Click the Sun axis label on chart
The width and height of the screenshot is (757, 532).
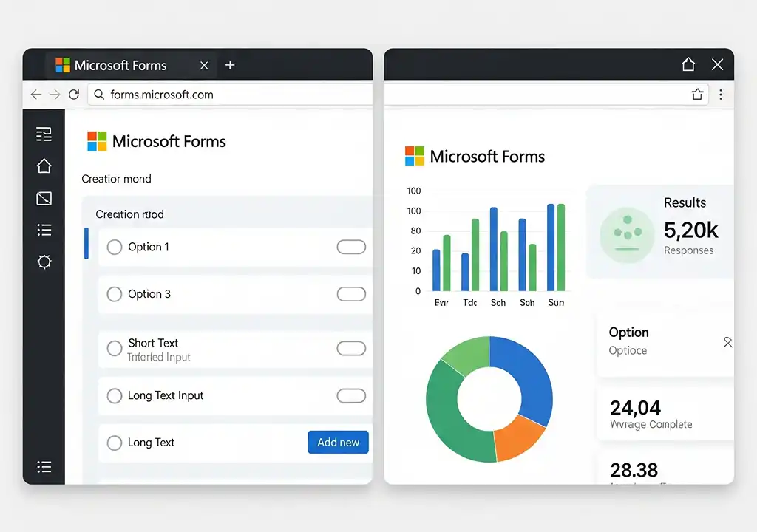[x=556, y=303]
